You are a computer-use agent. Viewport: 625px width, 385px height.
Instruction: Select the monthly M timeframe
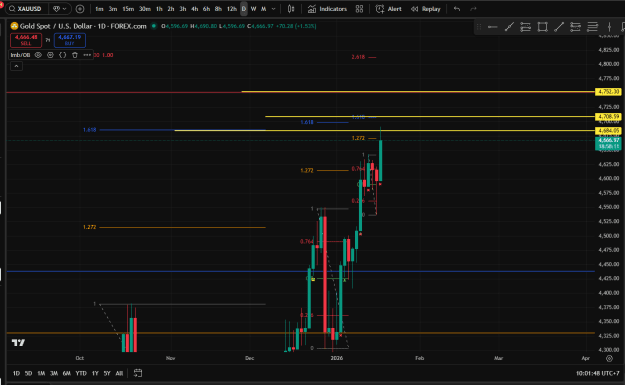click(x=263, y=9)
